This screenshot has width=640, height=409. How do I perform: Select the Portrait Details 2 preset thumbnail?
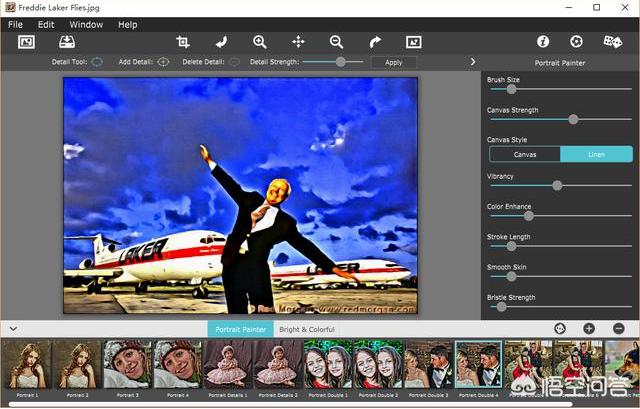pyautogui.click(x=278, y=365)
